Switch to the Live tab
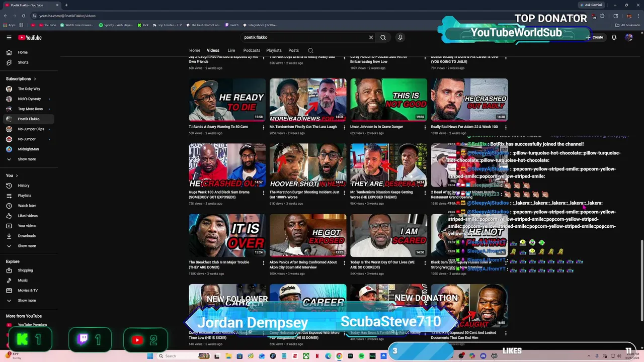This screenshot has height=362, width=644. point(231,50)
